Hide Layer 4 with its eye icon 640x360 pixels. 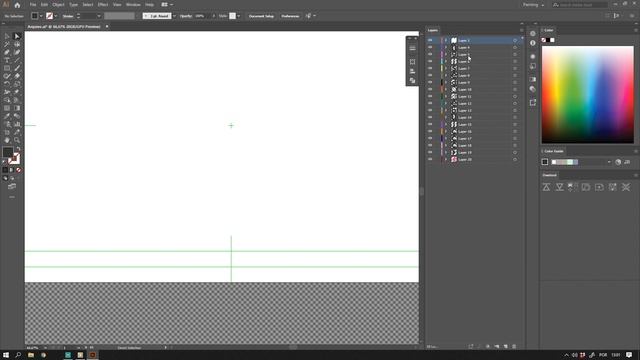coord(430,47)
